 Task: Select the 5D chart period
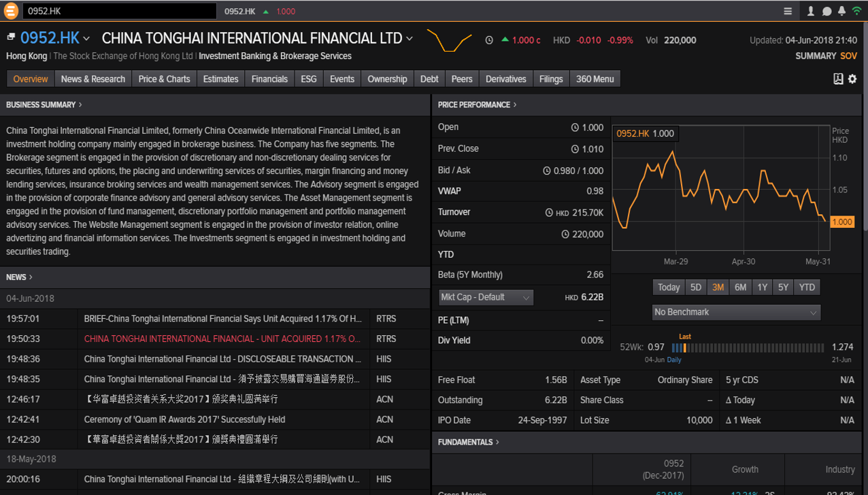[x=696, y=287]
